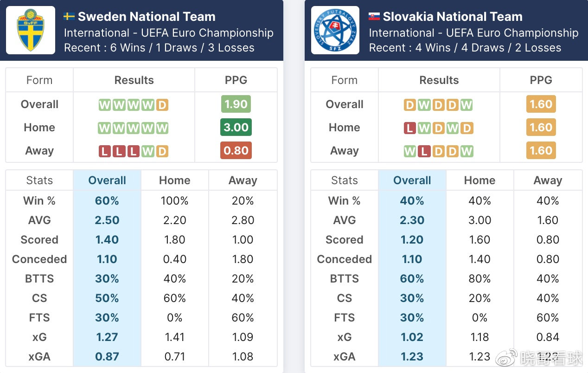Select Sweden's Home stats tab

(175, 180)
